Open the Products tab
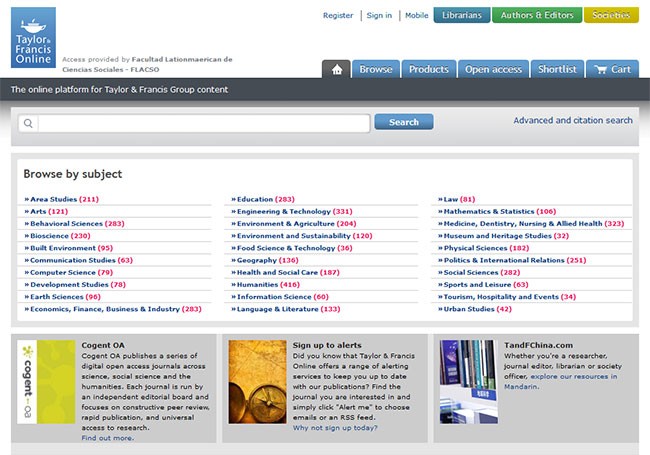The height and width of the screenshot is (455, 650). click(429, 69)
